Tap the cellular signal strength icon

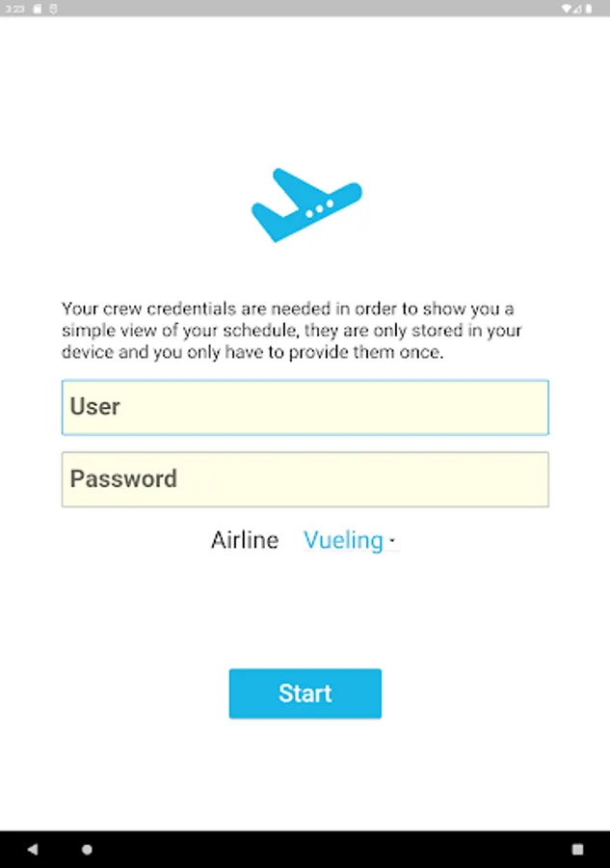[x=578, y=8]
